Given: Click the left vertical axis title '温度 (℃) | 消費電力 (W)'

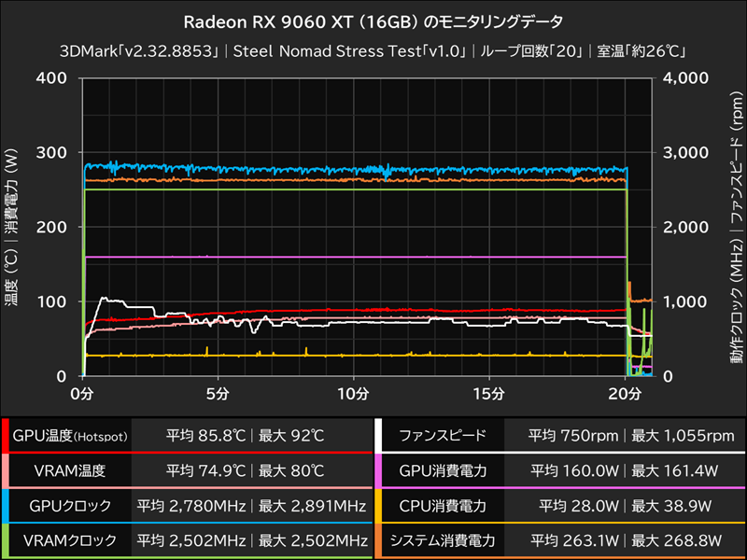Looking at the screenshot, I should tap(11, 227).
